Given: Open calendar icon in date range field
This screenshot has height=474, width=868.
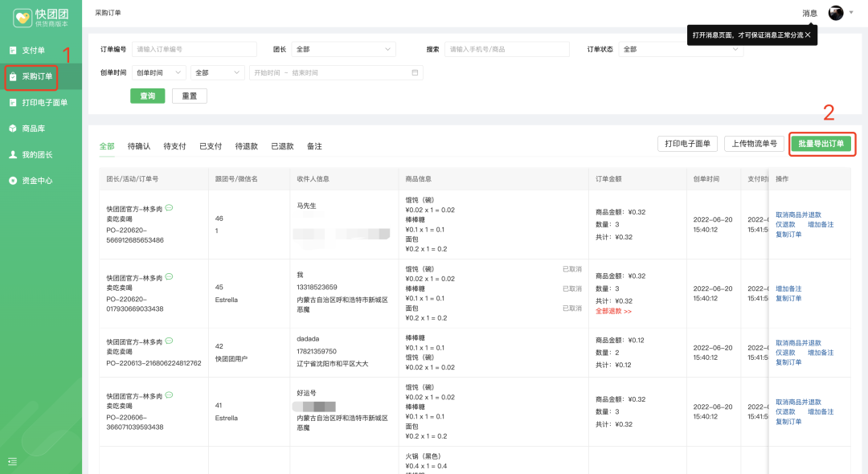Looking at the screenshot, I should pos(415,72).
